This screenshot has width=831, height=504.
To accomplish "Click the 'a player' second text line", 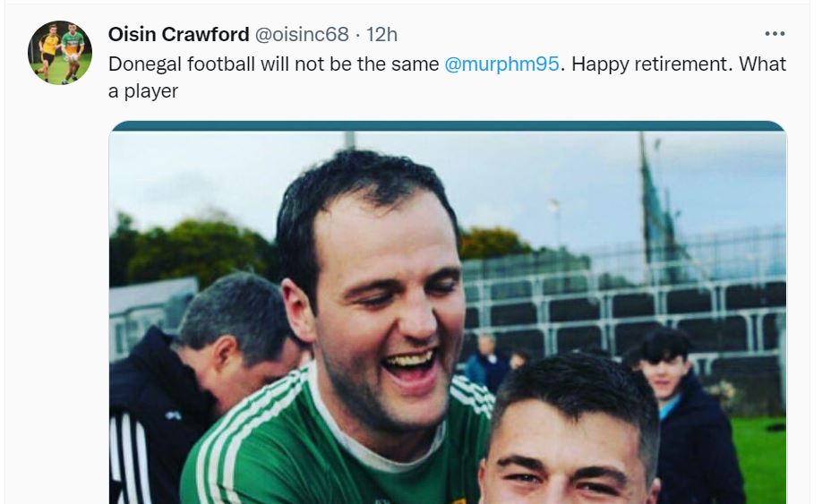I will [143, 91].
